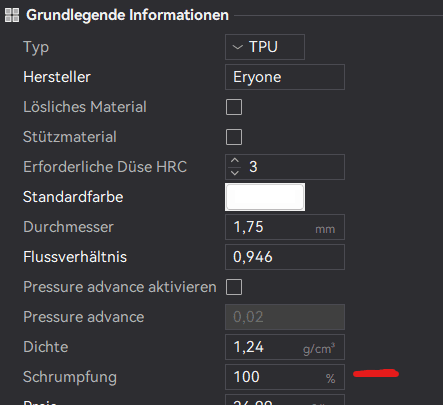Screen dimensions: 443x405
Task: Open the white Standardfarbe color swatch
Action: [x=265, y=197]
